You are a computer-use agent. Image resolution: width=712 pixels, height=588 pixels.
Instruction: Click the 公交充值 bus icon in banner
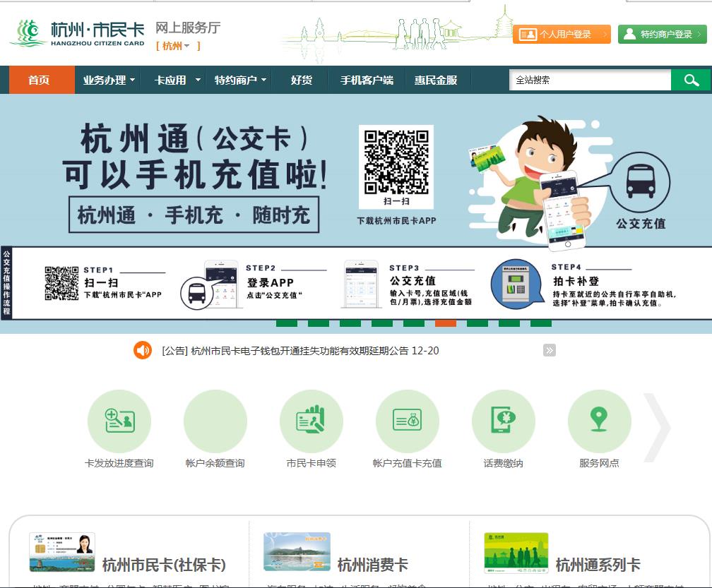pos(640,181)
